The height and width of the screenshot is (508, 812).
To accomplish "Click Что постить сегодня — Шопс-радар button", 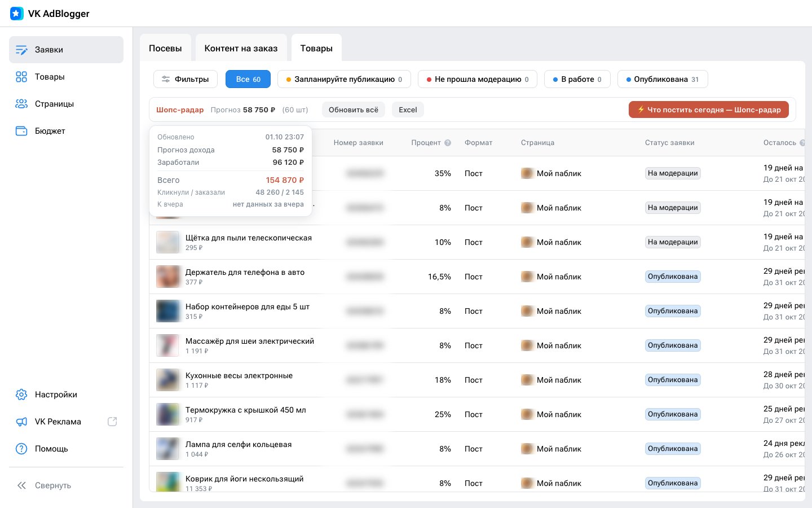I will click(709, 110).
